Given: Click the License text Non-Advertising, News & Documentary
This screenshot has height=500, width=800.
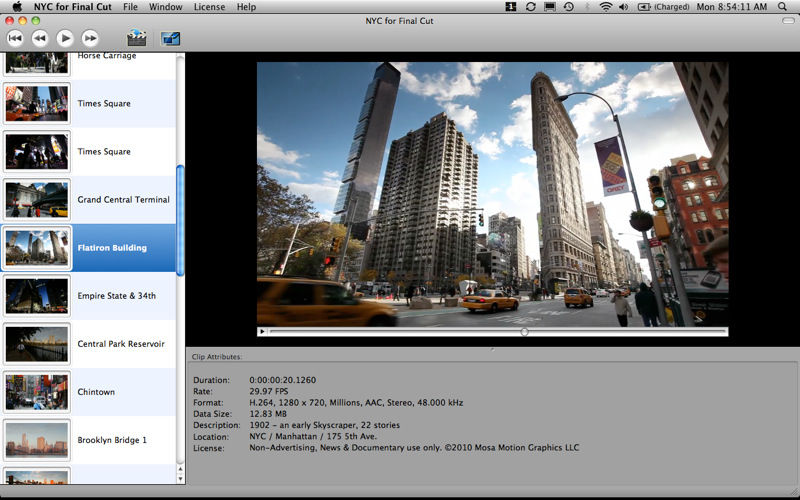Looking at the screenshot, I should pyautogui.click(x=414, y=448).
